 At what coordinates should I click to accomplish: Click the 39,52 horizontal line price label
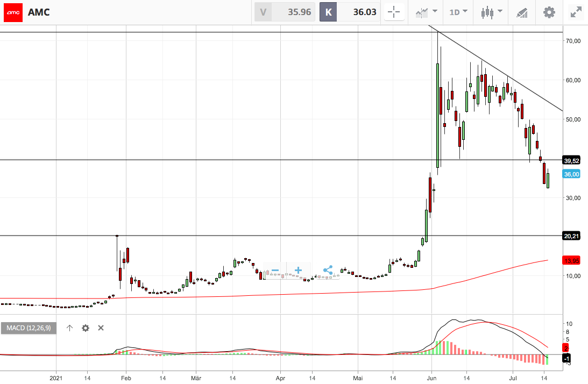point(571,160)
